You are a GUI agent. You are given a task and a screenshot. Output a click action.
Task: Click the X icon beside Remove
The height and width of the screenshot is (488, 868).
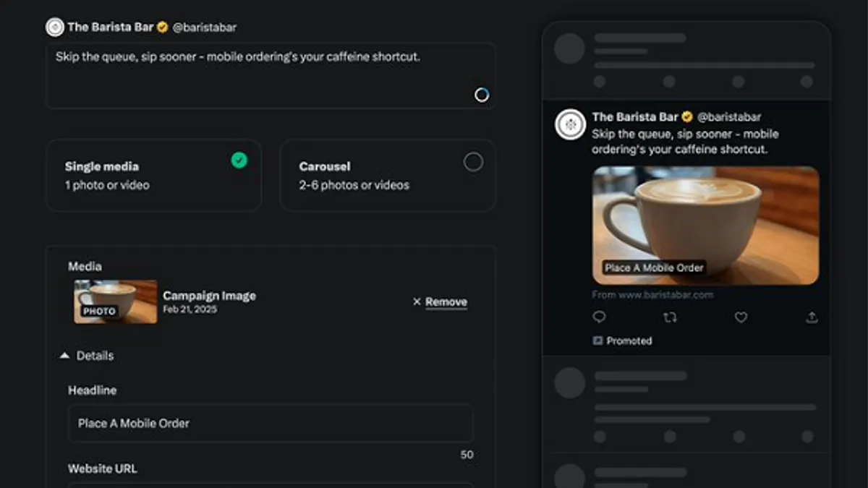(x=417, y=301)
